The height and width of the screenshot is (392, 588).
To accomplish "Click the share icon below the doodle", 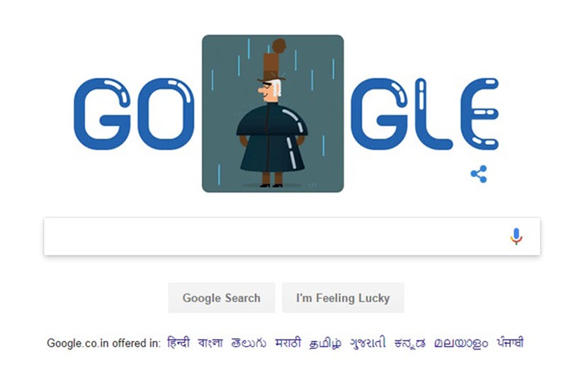I will [479, 174].
